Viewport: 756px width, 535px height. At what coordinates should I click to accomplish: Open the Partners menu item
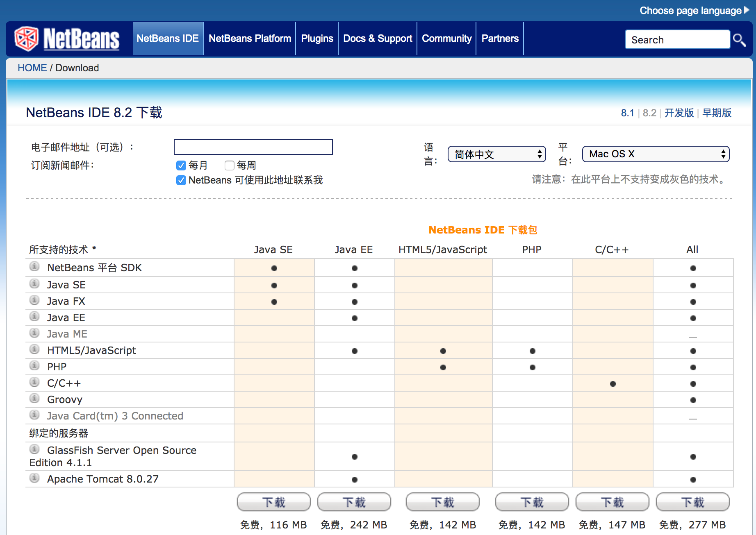click(500, 39)
